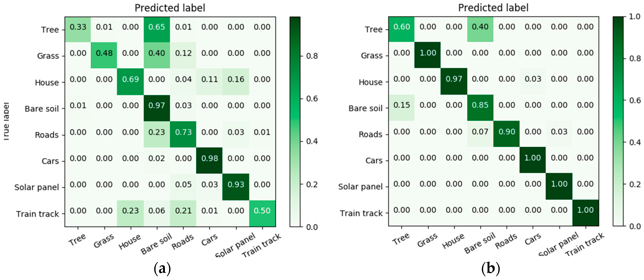Image resolution: width=644 pixels, height=280 pixels.
Task: Click the left chart's "Predicted label" title
Action: tap(170, 8)
